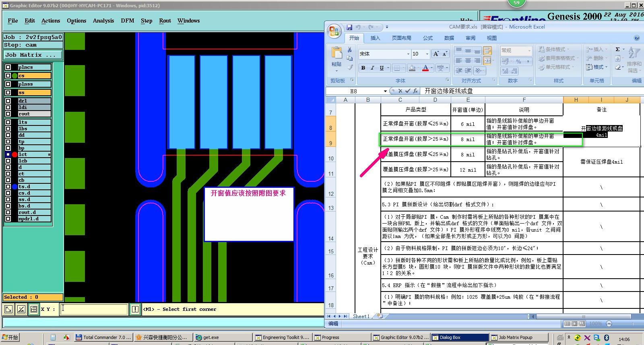Click the Job Matrix button
644x345 pixels.
[33, 55]
